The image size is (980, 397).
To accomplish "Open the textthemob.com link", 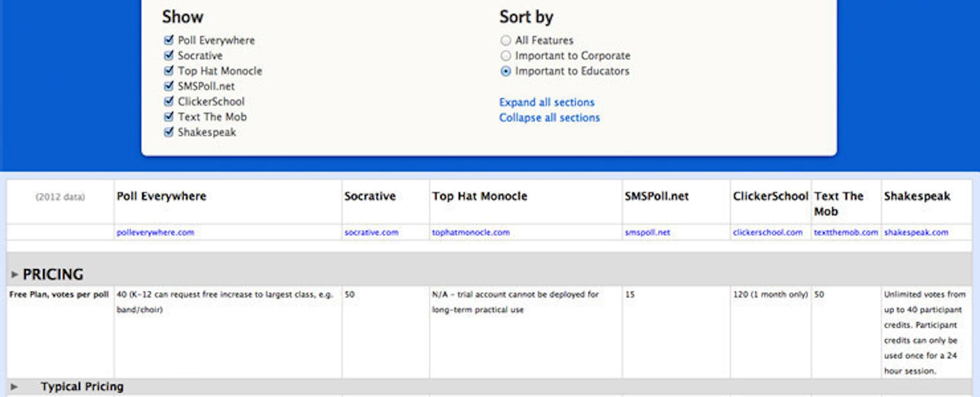I will [846, 232].
